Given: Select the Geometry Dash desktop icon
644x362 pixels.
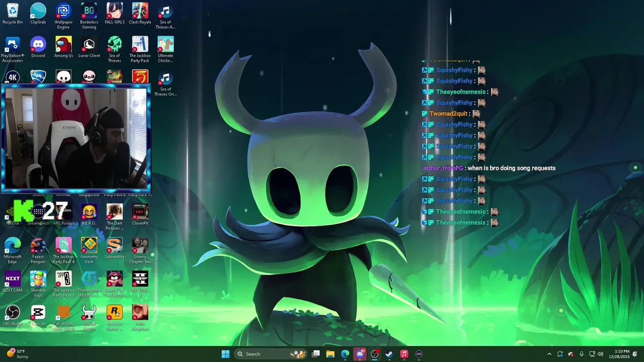Looking at the screenshot, I should [89, 251].
